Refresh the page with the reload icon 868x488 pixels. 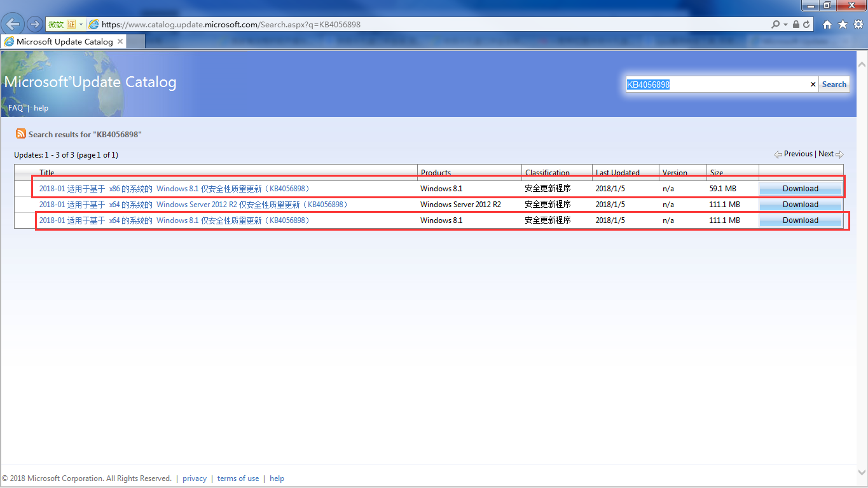pyautogui.click(x=806, y=24)
